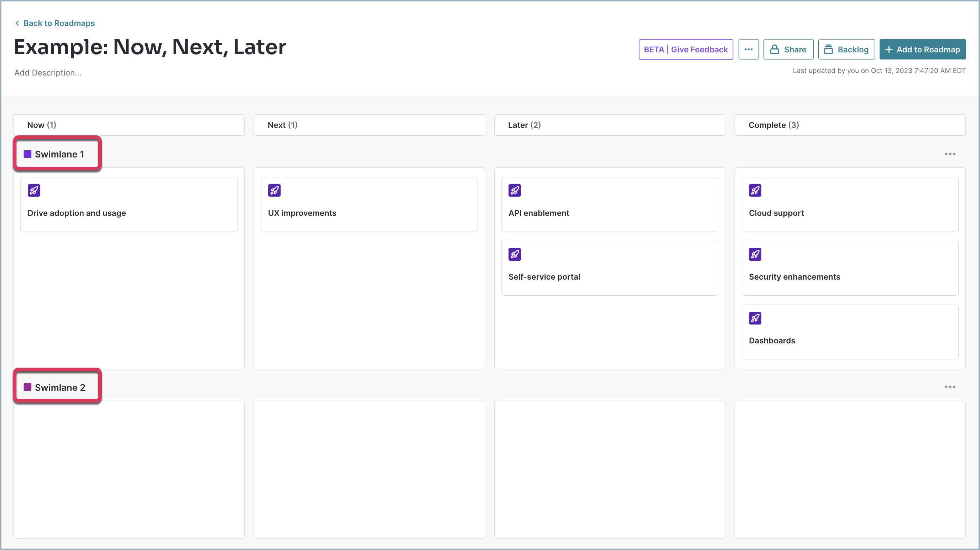This screenshot has height=550, width=980.
Task: Click rocket icon on UX improvements card
Action: (x=274, y=190)
